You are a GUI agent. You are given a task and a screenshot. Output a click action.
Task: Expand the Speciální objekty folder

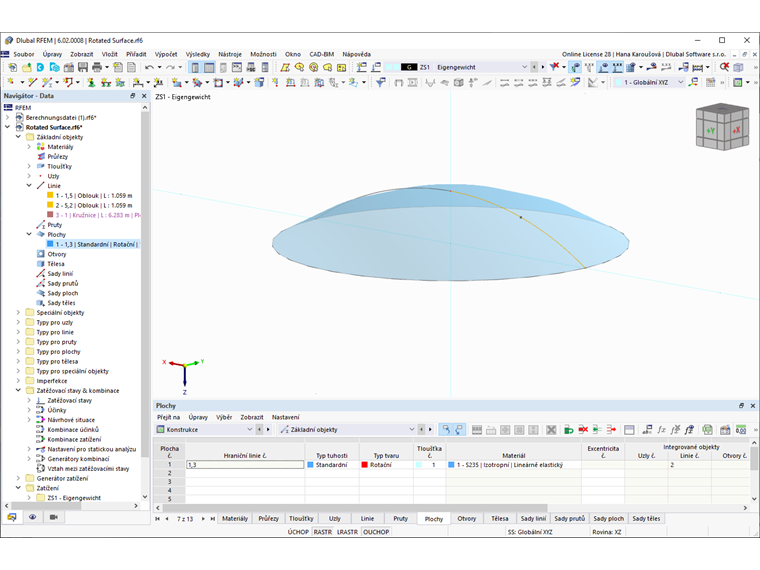coord(18,312)
